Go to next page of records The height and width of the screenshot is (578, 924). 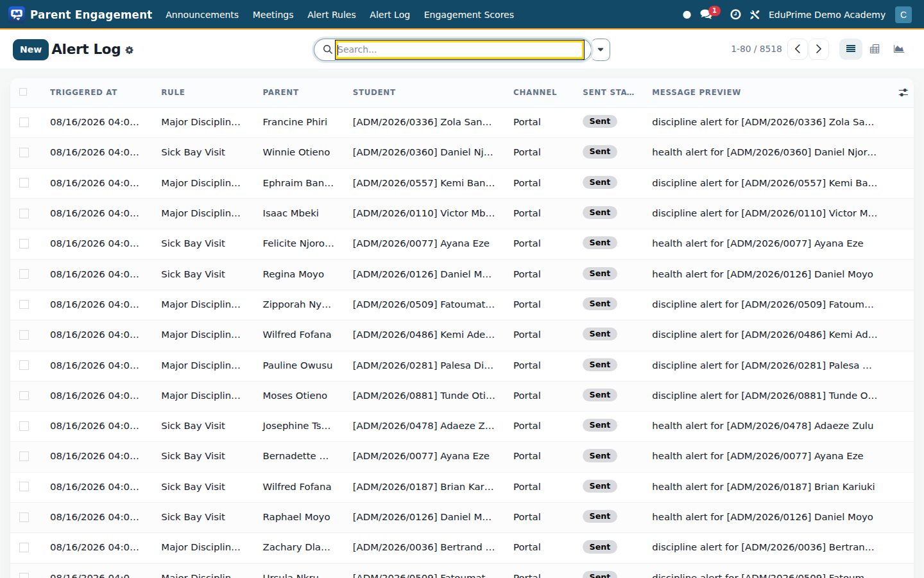[x=818, y=49]
